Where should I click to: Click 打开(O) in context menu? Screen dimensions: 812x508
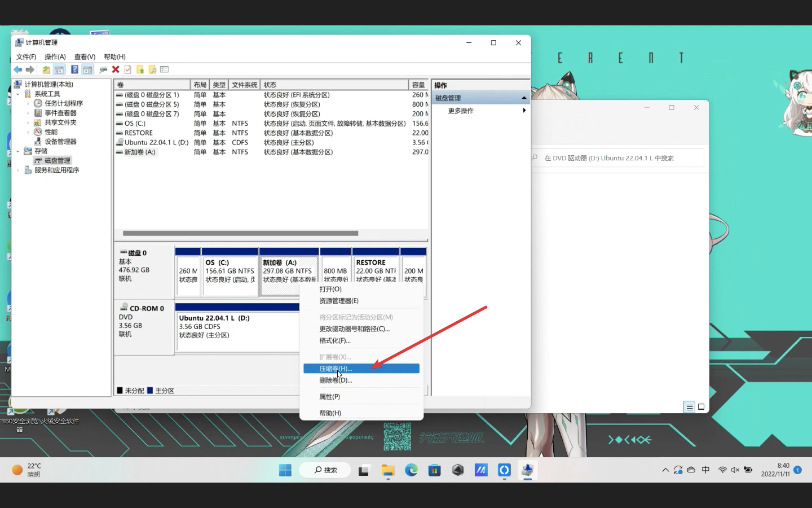(361, 289)
